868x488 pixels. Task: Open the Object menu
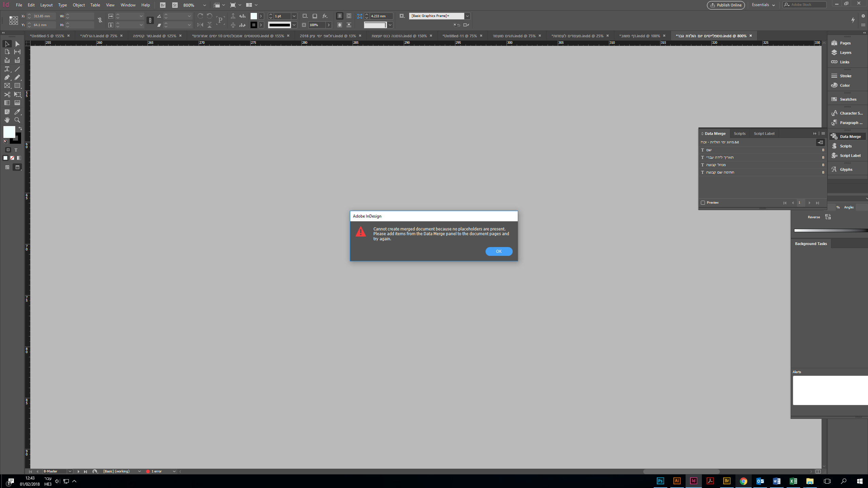(79, 5)
